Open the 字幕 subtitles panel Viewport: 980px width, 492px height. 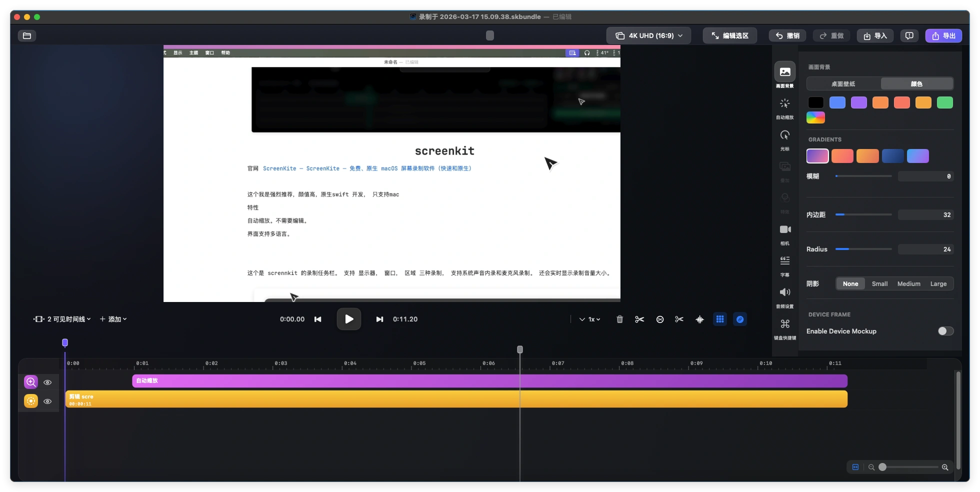point(784,265)
